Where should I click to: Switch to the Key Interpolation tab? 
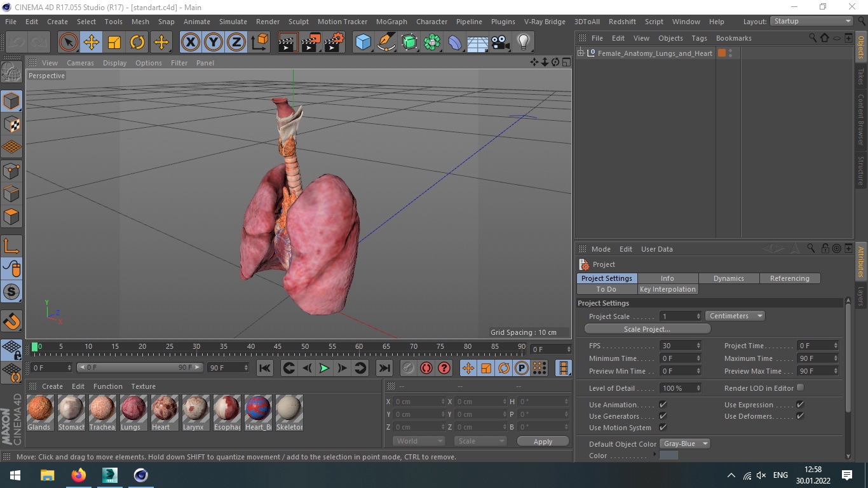coord(667,289)
